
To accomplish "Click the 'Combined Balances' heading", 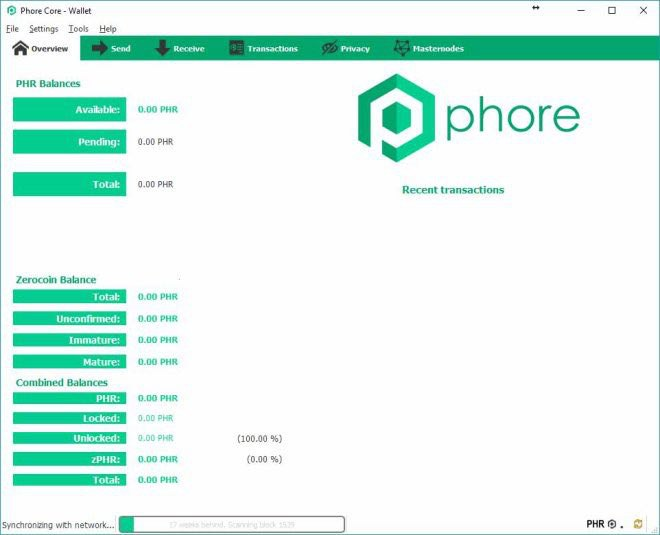I will click(62, 383).
